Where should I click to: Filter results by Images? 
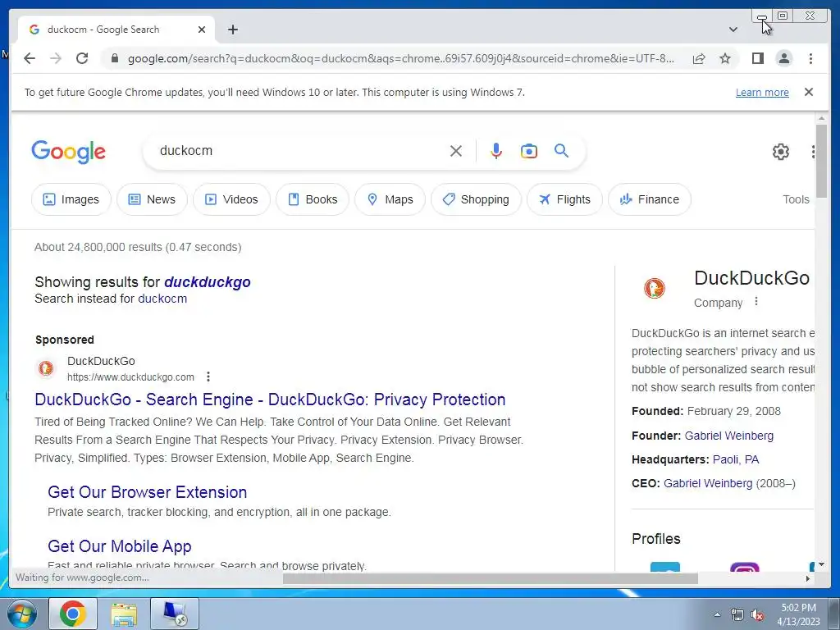coord(71,199)
